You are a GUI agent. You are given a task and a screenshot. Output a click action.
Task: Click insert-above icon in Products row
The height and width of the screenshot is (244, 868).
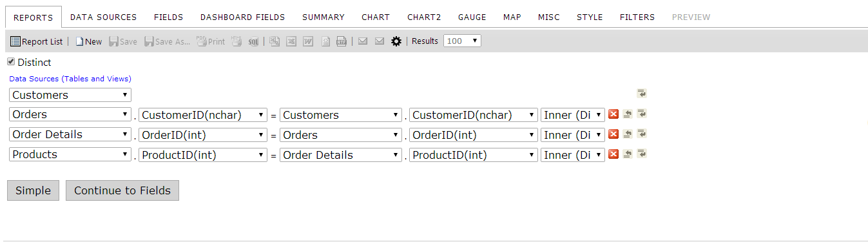tap(628, 154)
